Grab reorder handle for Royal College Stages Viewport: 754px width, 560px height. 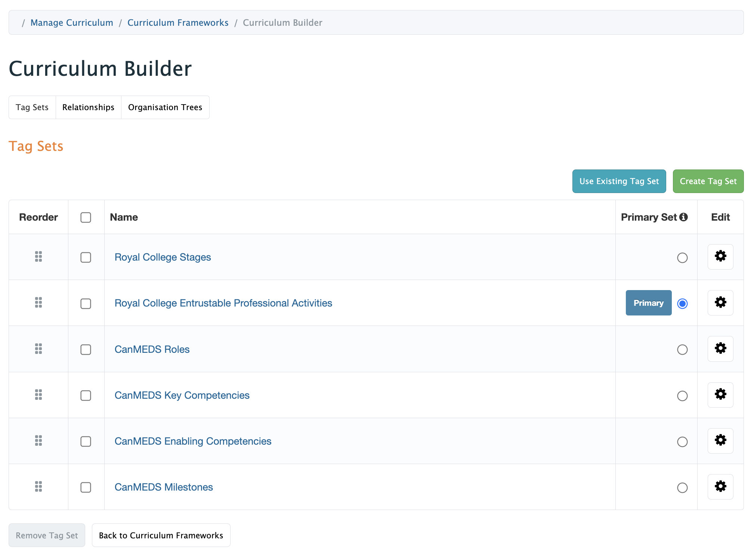point(38,256)
